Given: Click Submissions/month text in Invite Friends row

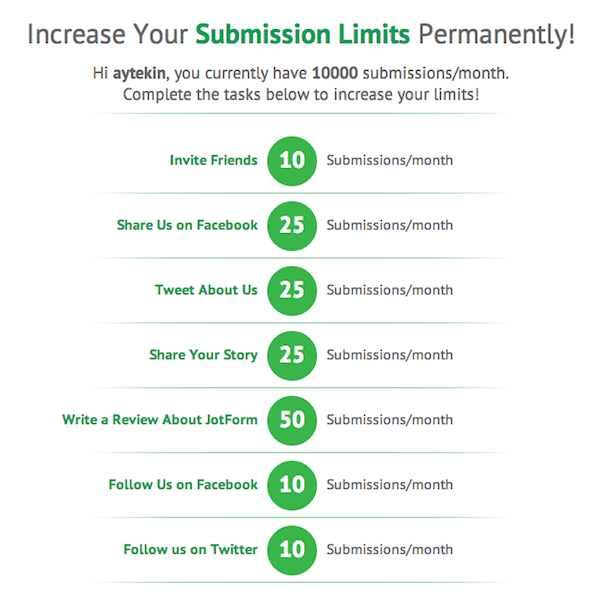Looking at the screenshot, I should 389,160.
